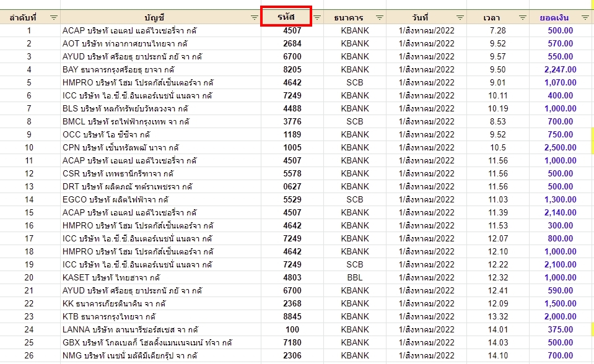Viewport: 594px width, 364px height.
Task: Click amount cell 2,247.00
Action: click(561, 70)
